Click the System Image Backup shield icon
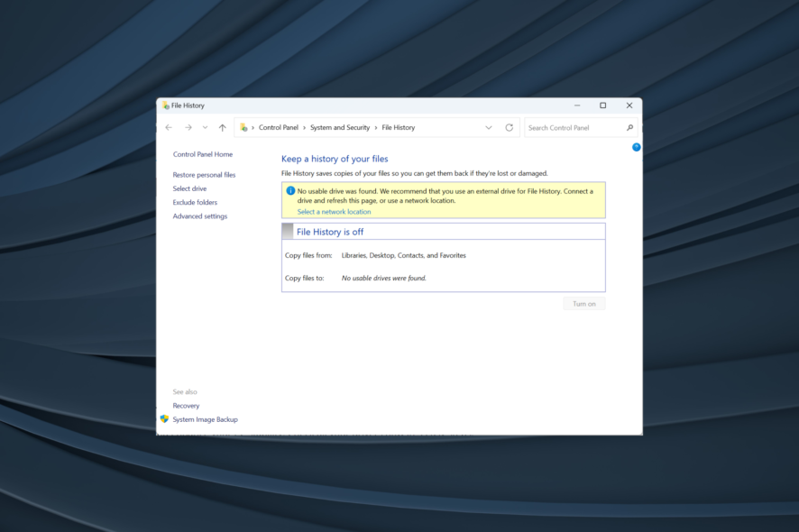Image resolution: width=799 pixels, height=532 pixels. click(x=167, y=419)
